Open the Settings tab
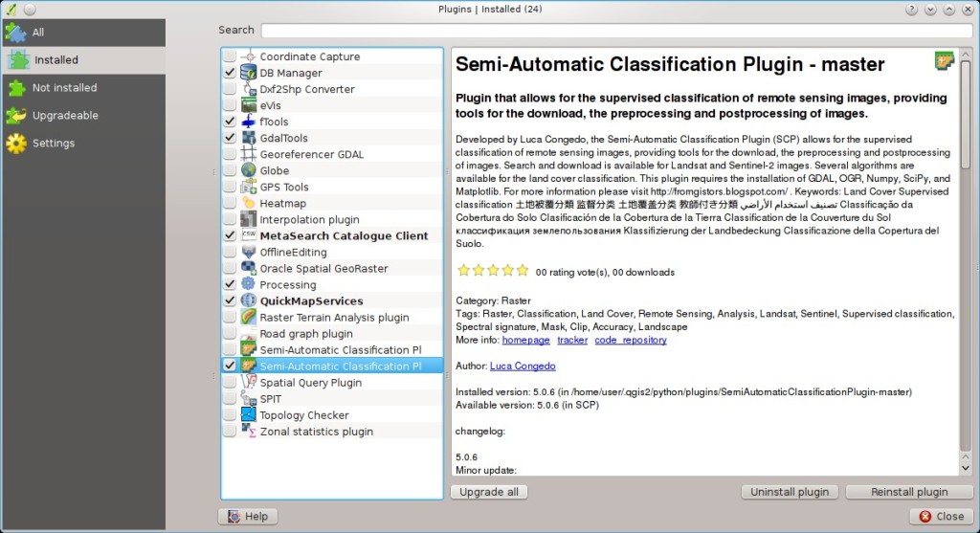Viewport: 980px width, 533px height. [83, 144]
